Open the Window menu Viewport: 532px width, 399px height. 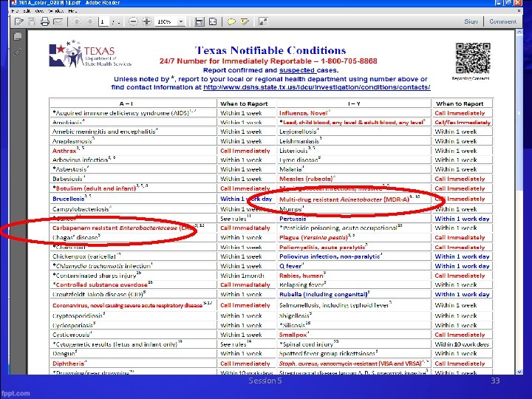tap(56, 11)
